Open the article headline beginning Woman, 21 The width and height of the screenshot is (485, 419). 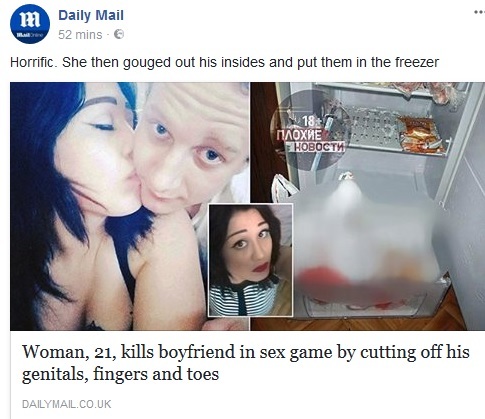pos(246,363)
